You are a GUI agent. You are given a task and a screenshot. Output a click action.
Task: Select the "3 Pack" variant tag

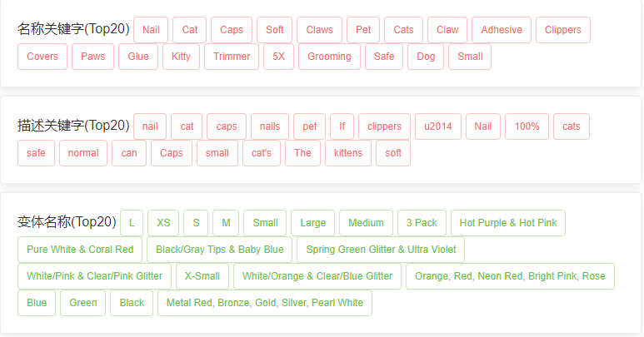point(422,223)
